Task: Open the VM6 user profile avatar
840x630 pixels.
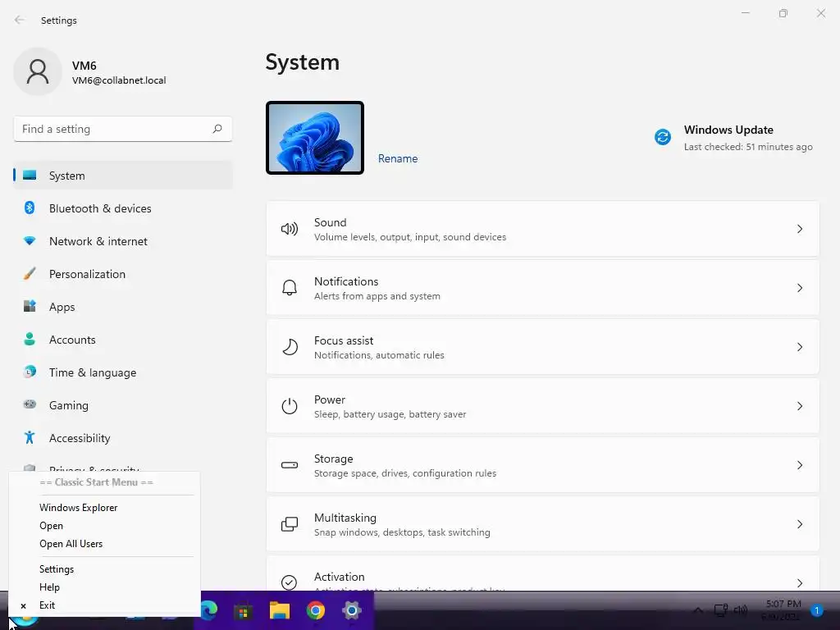Action: point(38,71)
